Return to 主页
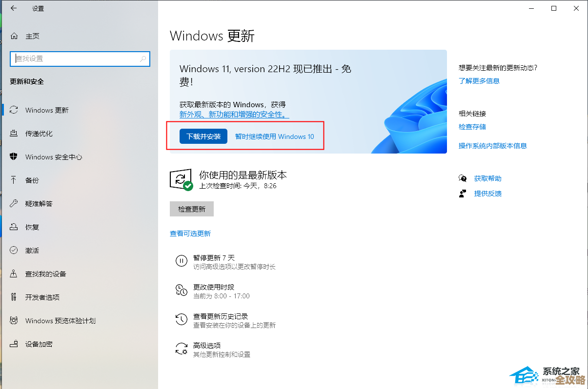Image resolution: width=588 pixels, height=389 pixels. [32, 36]
